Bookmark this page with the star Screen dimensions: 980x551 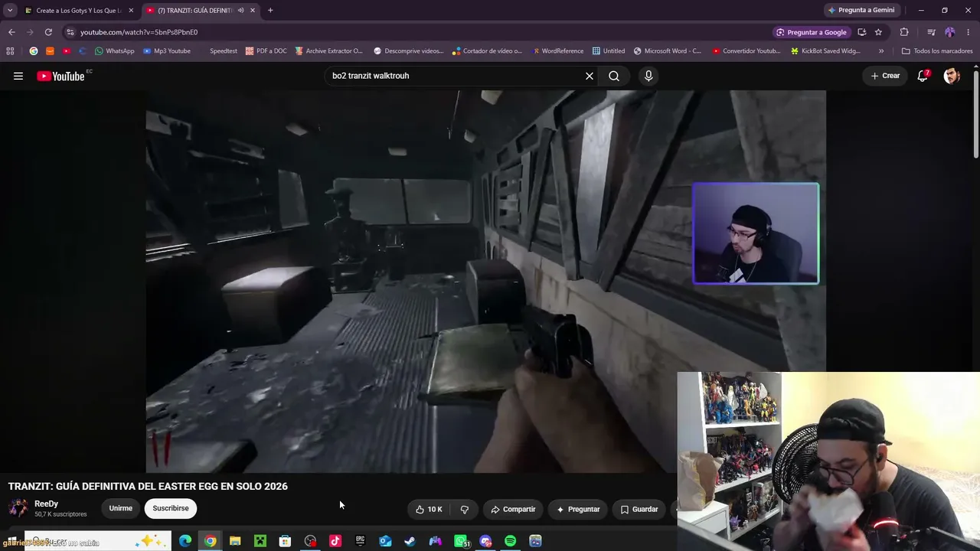878,32
